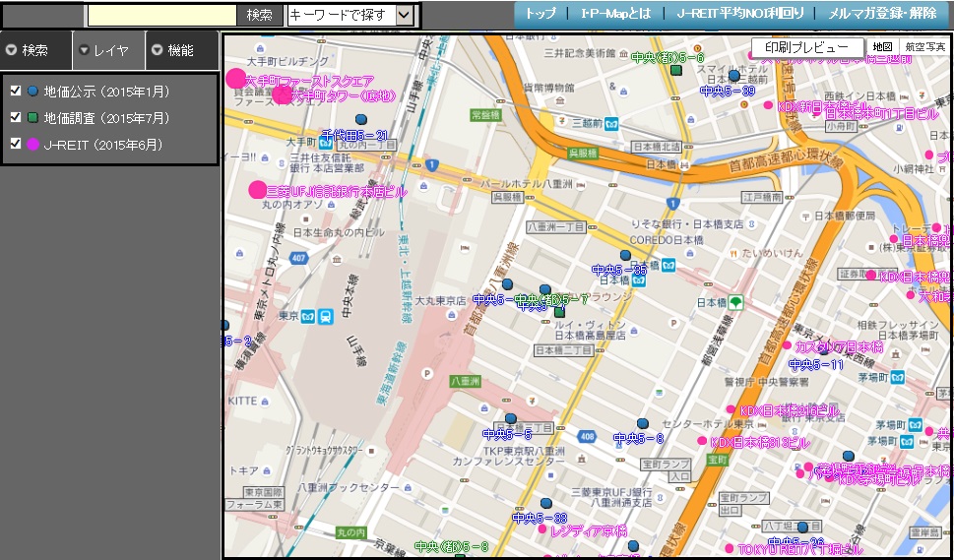Open the キーワードで探す dropdown
This screenshot has width=954, height=560.
tap(350, 15)
